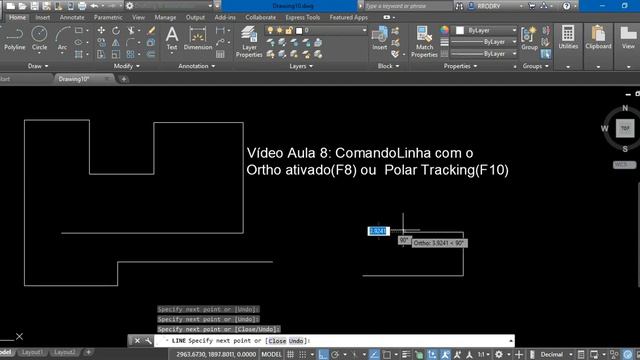This screenshot has width=640, height=360.
Task: Choose the Rectangle tool in Draw panel
Action: [x=79, y=30]
